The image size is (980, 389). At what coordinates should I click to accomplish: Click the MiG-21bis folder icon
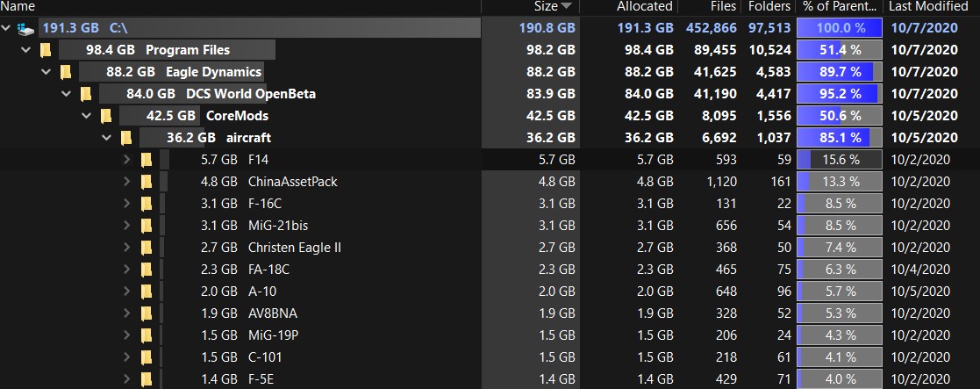(x=147, y=225)
